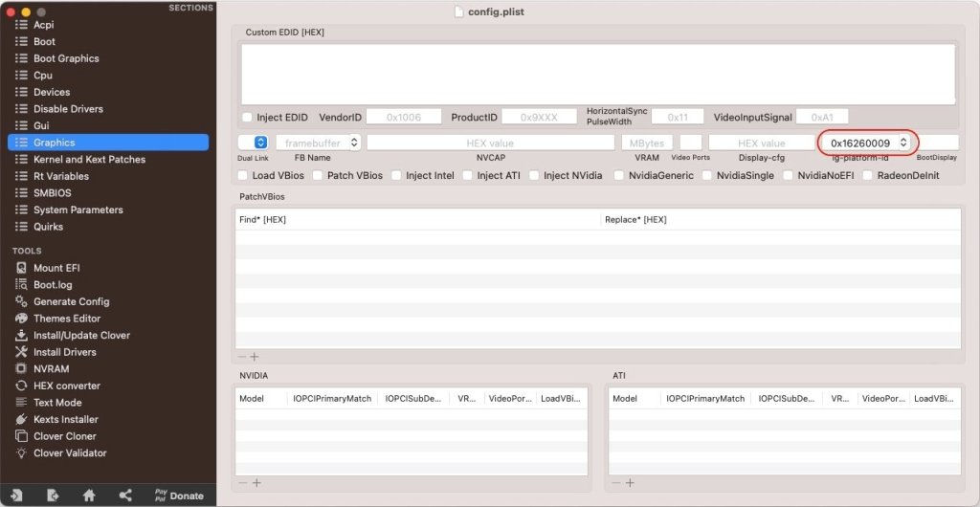
Task: Click the share icon in bottom bar
Action: [x=125, y=496]
